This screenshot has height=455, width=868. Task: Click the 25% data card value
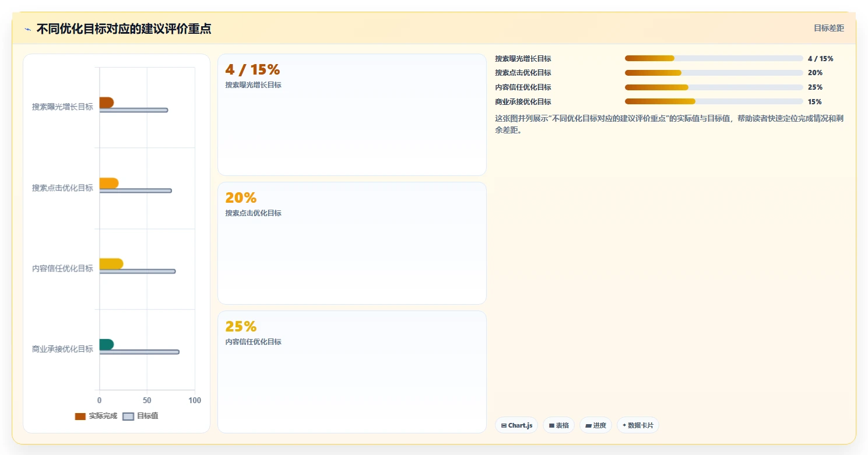pos(241,326)
